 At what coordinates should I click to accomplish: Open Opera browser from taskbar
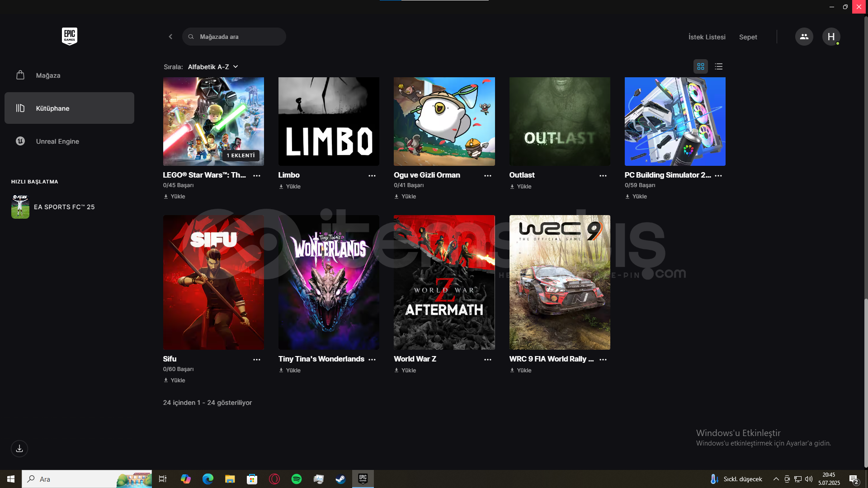(x=274, y=479)
